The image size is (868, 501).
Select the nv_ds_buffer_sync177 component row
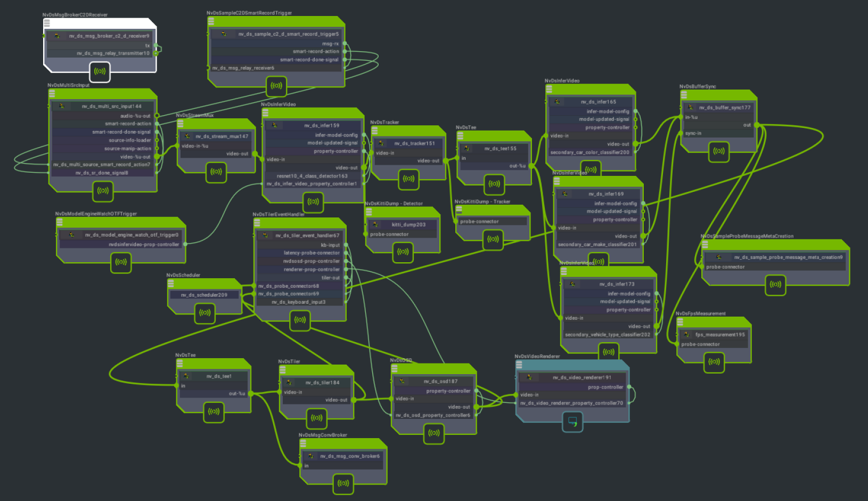click(724, 108)
